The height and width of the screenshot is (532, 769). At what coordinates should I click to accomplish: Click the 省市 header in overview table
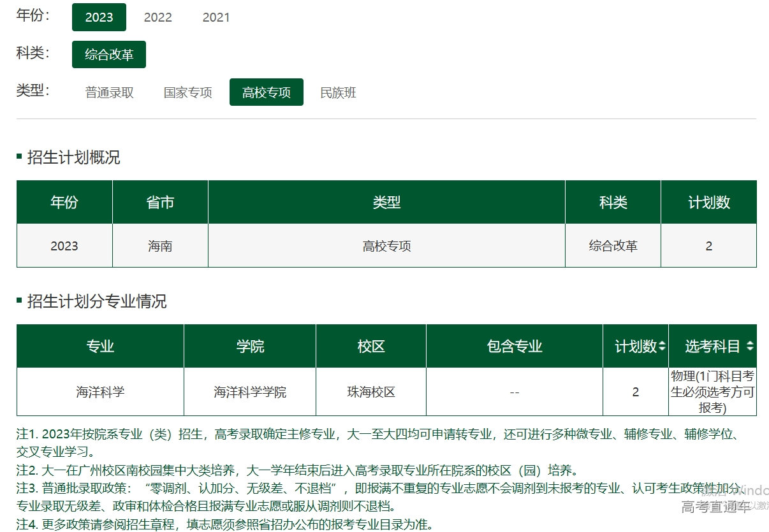coord(160,203)
